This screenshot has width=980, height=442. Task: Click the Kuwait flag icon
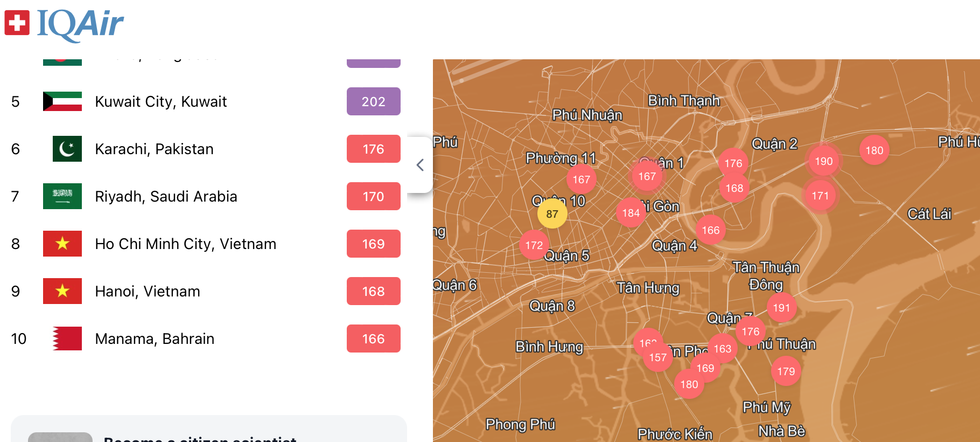pyautogui.click(x=62, y=101)
